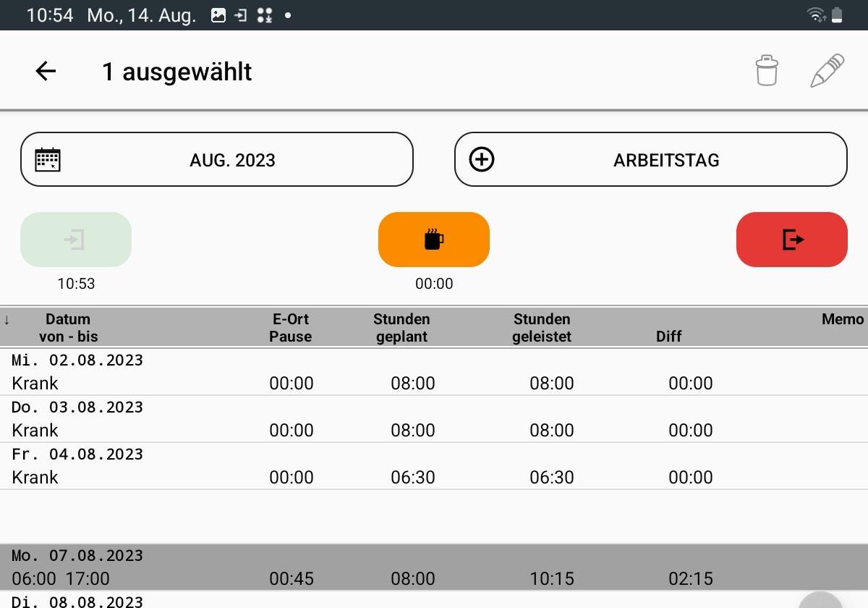Click the 00:00 break time label
Viewport: 868px width, 608px height.
coord(434,284)
